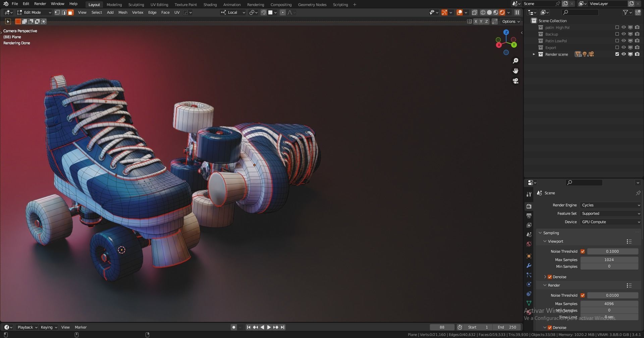Screen dimensions: 644x338
Task: Open the Edit Mode dropdown
Action: coord(34,12)
